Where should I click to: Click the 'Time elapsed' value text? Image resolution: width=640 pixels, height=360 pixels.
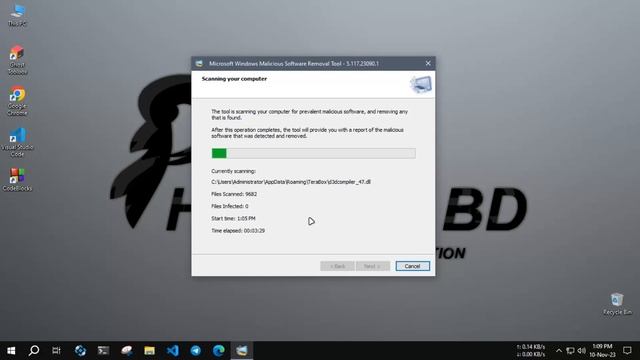254,231
